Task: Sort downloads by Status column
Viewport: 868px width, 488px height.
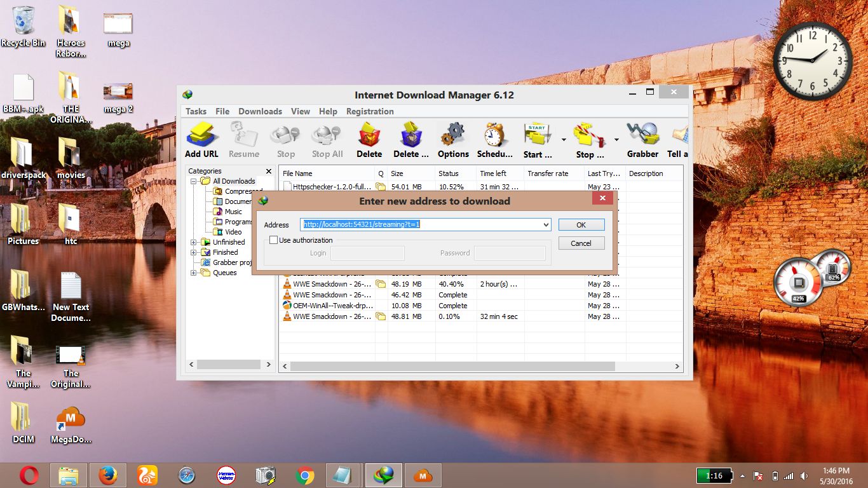Action: 456,173
